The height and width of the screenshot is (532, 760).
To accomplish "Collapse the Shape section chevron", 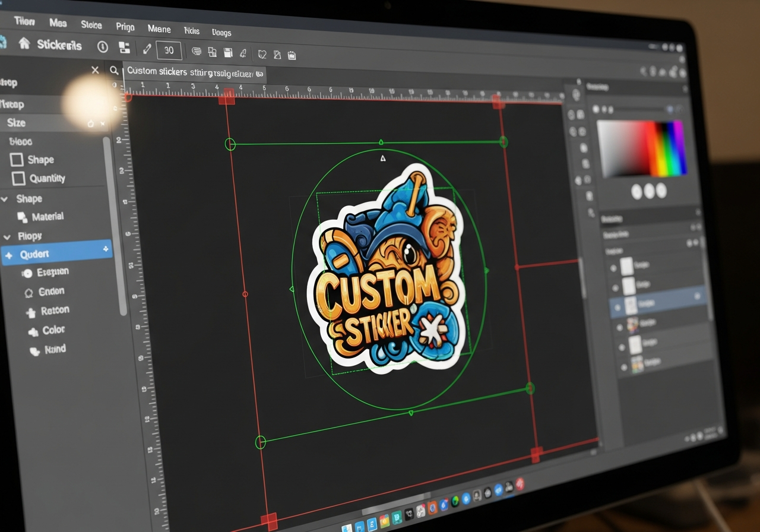I will (x=5, y=199).
